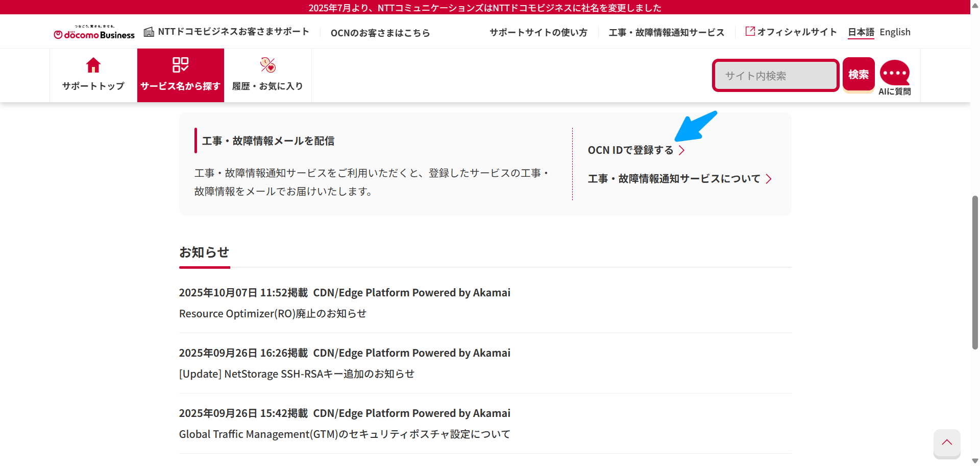Click the home icon for サポートトップ

click(93, 65)
